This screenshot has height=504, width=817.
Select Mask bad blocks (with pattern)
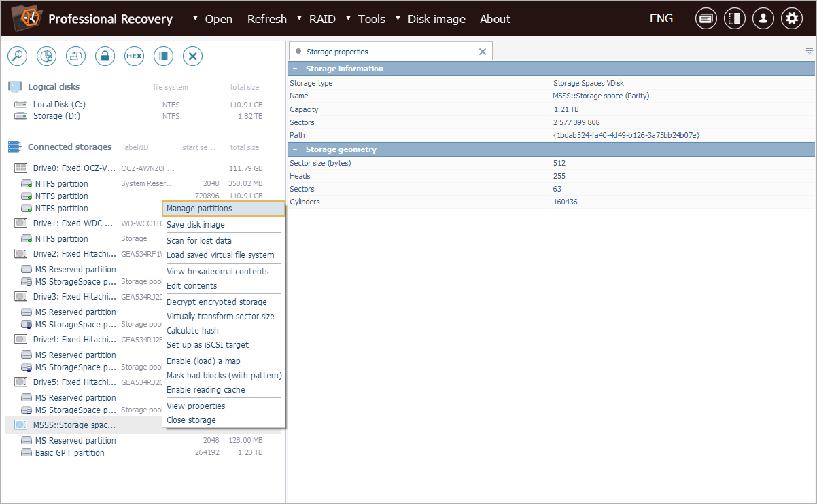(224, 375)
